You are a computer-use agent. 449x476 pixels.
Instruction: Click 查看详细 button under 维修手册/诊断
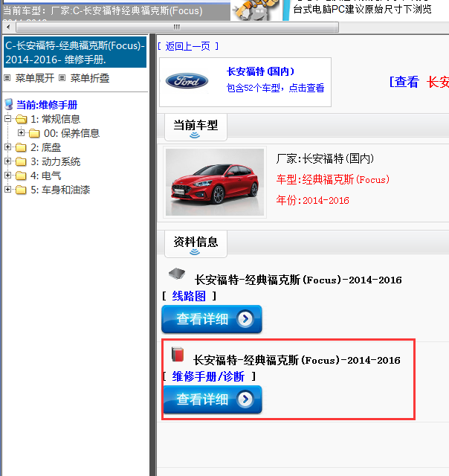point(213,399)
